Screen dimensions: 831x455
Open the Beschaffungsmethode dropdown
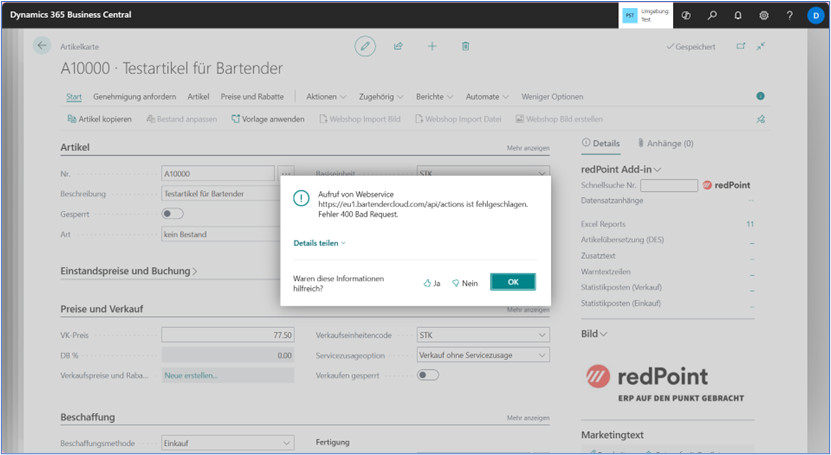[286, 442]
